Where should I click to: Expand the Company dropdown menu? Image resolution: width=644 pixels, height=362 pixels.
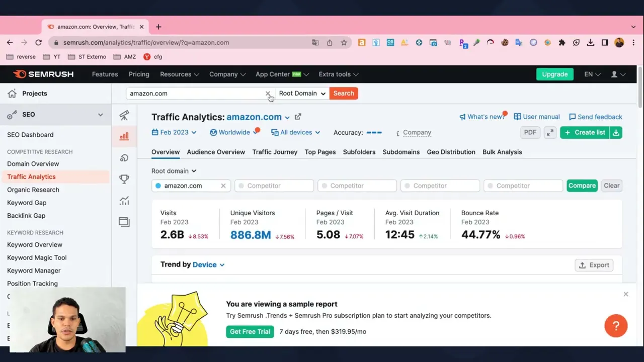coord(227,74)
